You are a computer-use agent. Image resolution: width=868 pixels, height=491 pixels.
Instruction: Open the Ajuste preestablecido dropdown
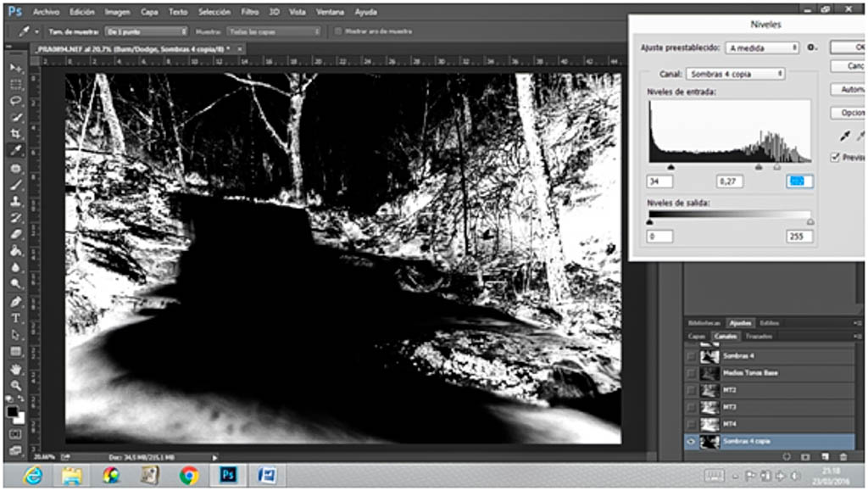(x=763, y=48)
